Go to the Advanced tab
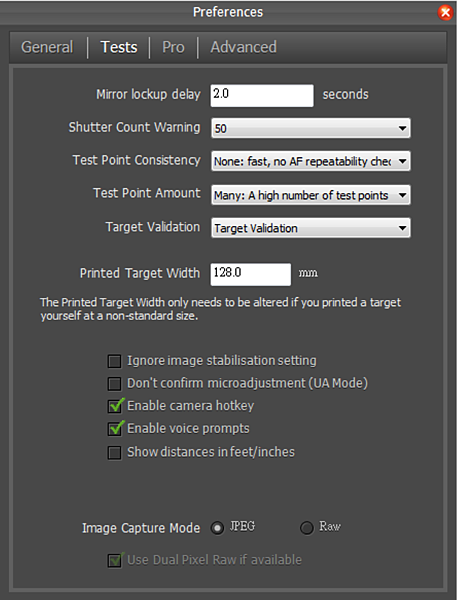 coord(243,47)
